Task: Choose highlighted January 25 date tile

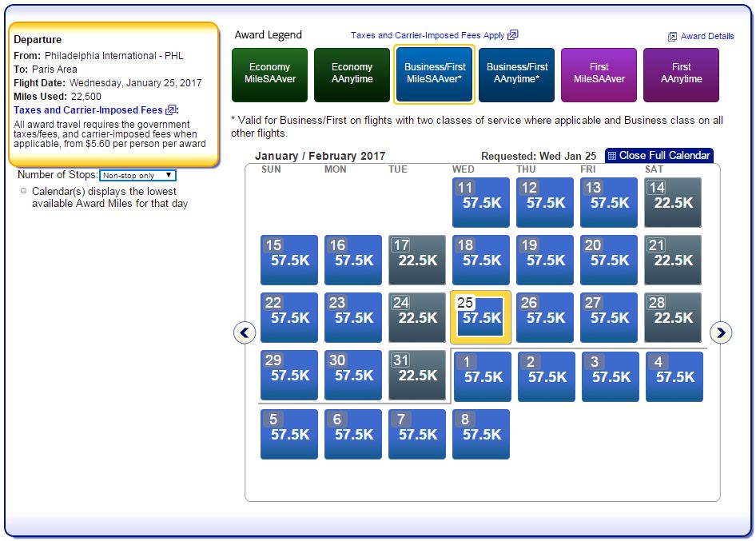Action: [481, 317]
